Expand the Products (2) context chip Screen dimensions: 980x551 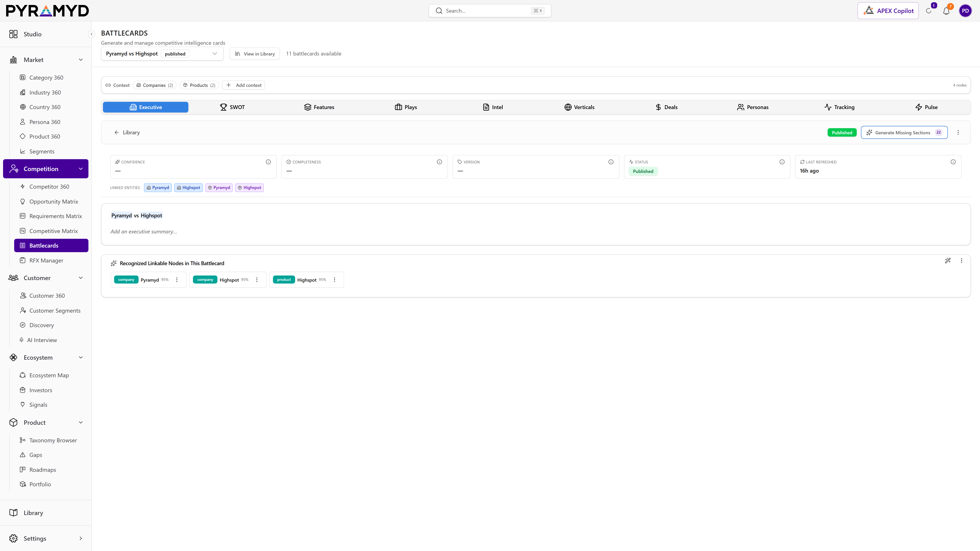[x=199, y=85]
